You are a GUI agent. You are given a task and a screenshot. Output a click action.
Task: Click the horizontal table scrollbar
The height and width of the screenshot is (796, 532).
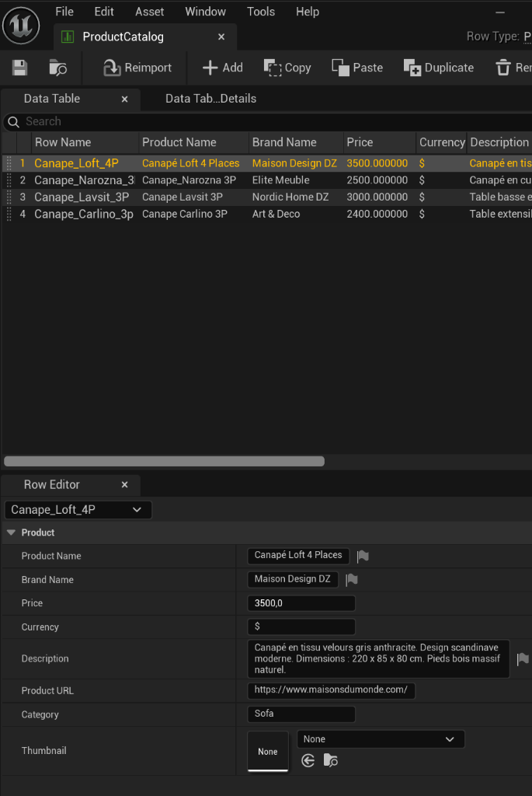(x=165, y=461)
